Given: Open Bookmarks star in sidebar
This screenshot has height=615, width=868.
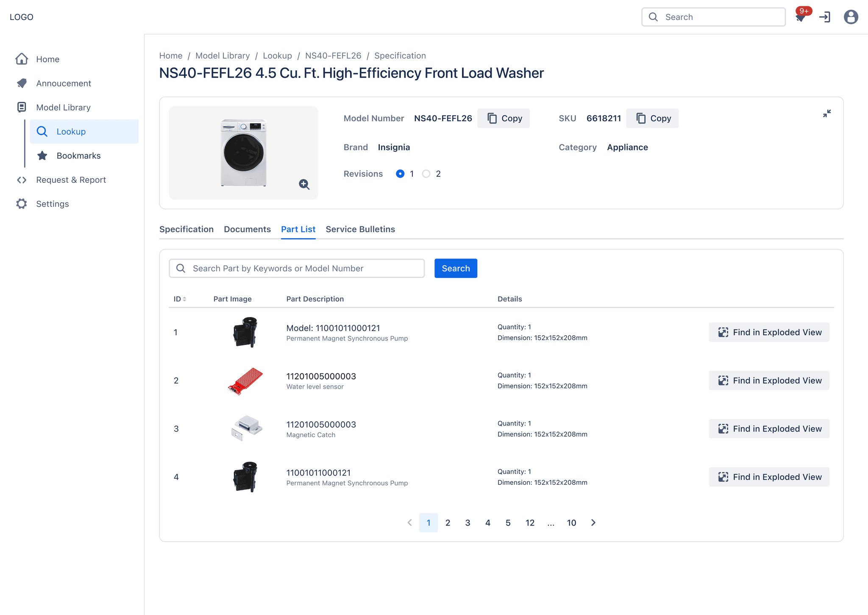Looking at the screenshot, I should pyautogui.click(x=42, y=156).
